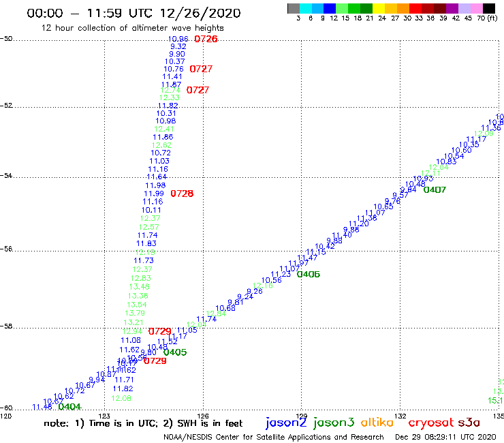
Task: Click the green 13.54 wave height value
Action: [137, 305]
